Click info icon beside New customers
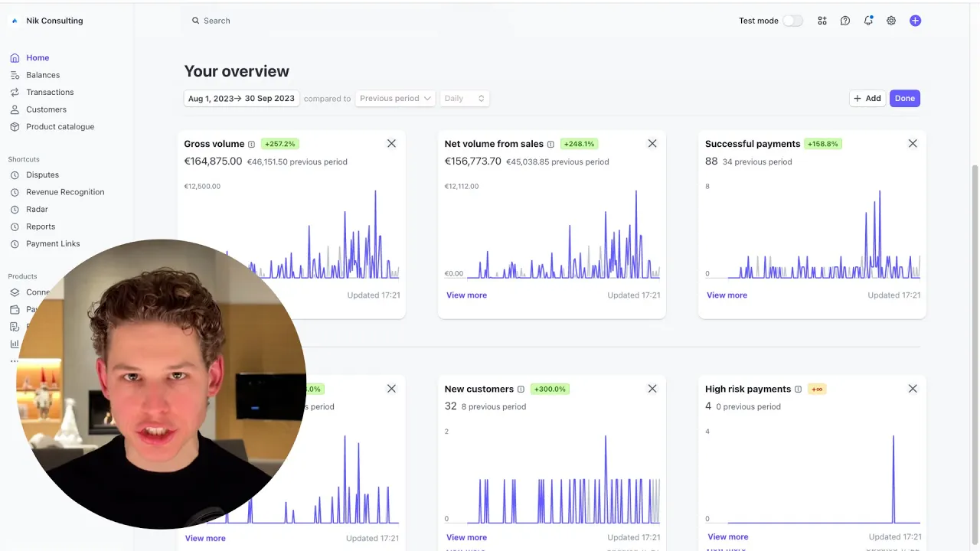The height and width of the screenshot is (551, 980). pyautogui.click(x=521, y=390)
